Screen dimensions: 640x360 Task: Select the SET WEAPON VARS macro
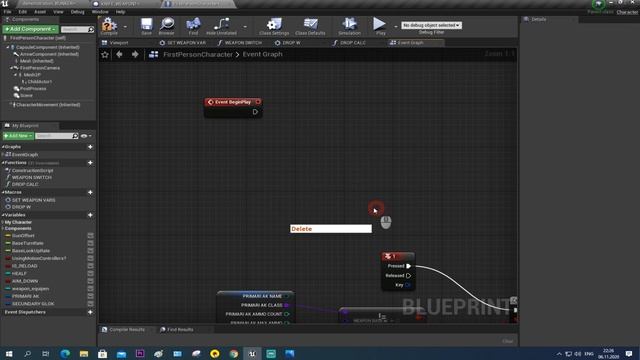coord(33,200)
